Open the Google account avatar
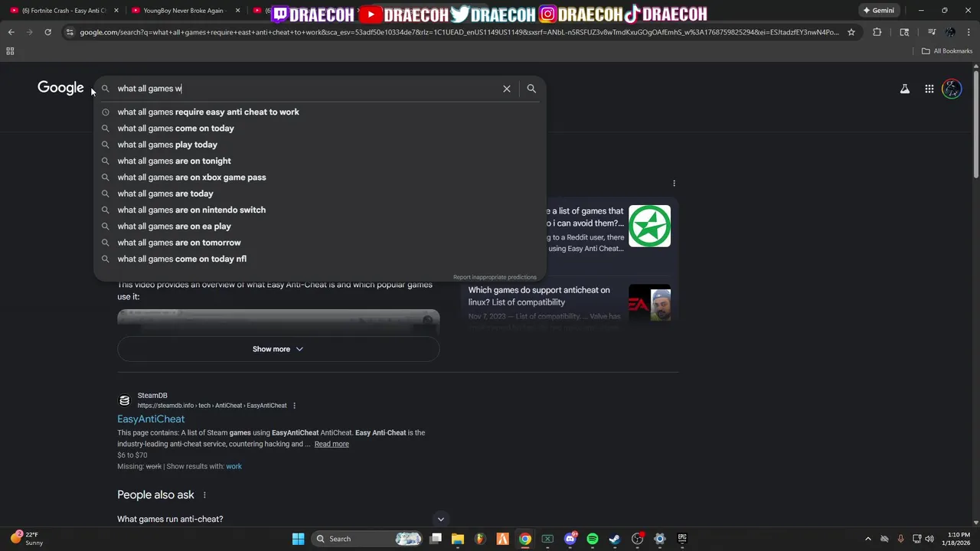980x551 pixels. [x=952, y=89]
